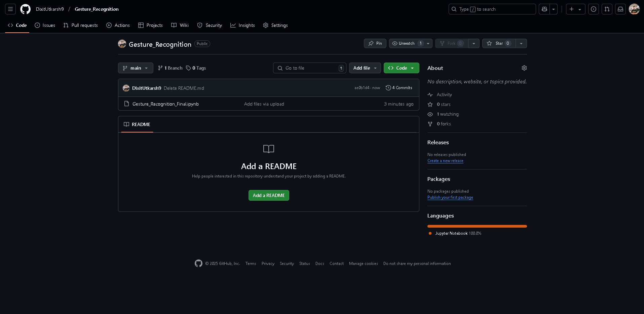Focus the Type / to search box
Screen dimensions: 644x314
click(x=492, y=9)
